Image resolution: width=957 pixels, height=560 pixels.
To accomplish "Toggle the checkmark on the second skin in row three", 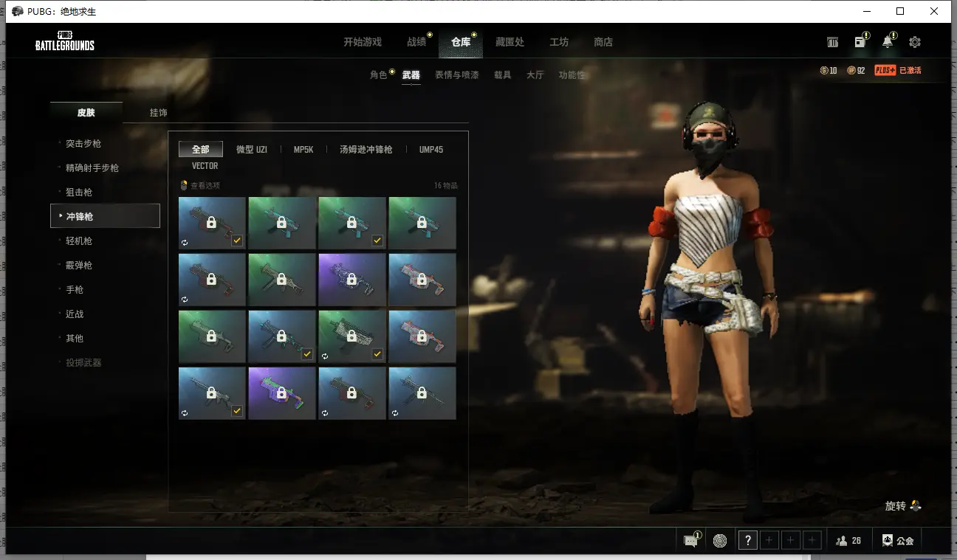I will (307, 354).
